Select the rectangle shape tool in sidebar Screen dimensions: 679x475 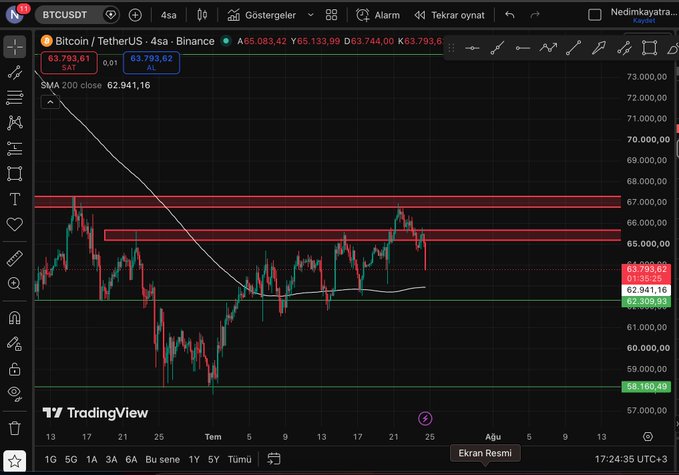(15, 174)
